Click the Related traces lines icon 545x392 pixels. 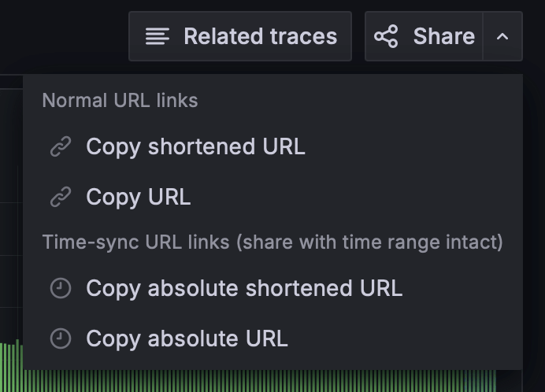click(x=158, y=36)
